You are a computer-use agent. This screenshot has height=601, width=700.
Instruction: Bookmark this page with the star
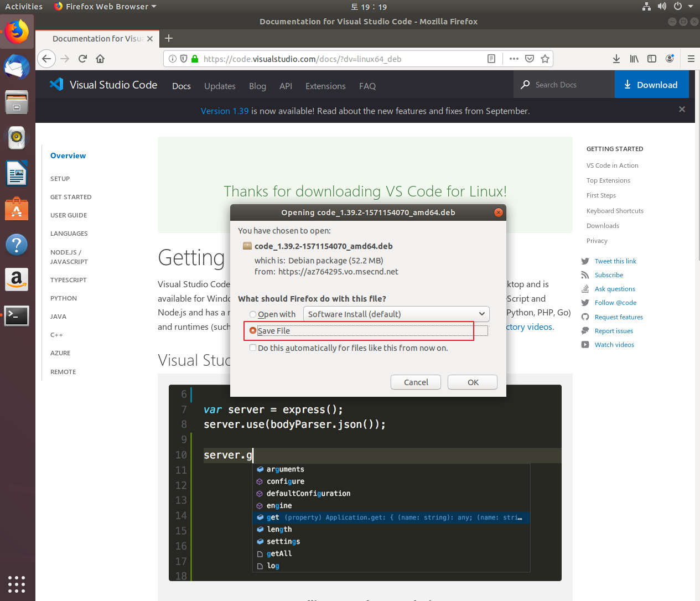tap(545, 59)
